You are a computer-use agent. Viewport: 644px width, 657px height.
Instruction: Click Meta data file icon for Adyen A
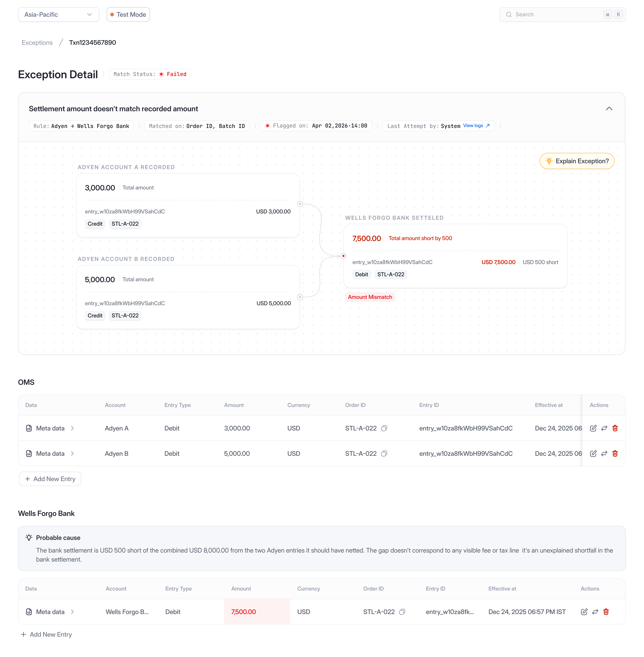pos(29,428)
